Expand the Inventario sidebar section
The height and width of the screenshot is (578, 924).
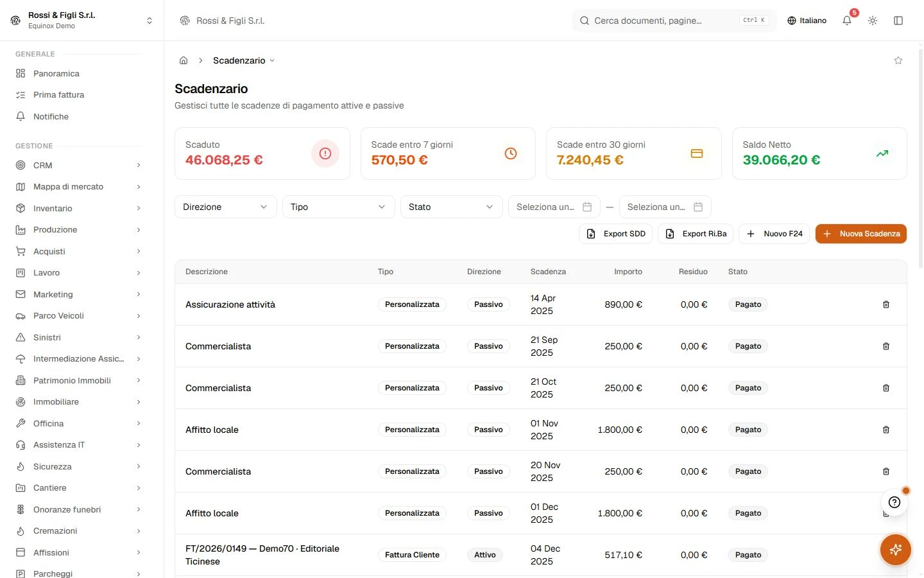78,208
